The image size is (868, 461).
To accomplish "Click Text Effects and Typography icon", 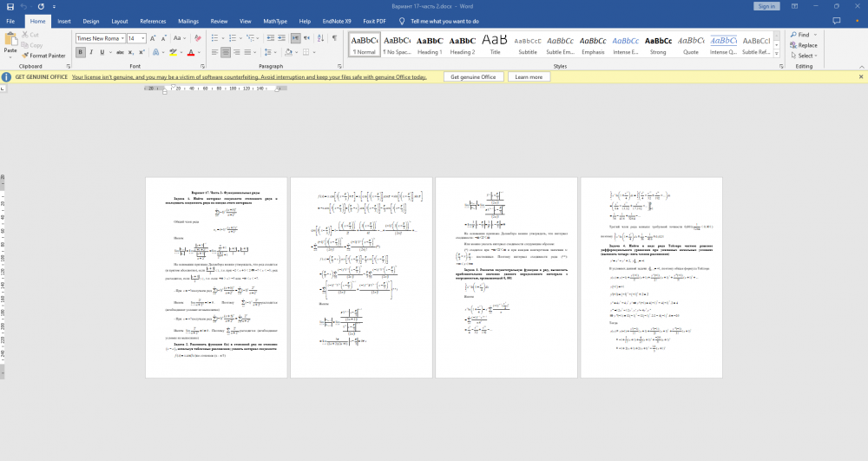I will pos(156,52).
